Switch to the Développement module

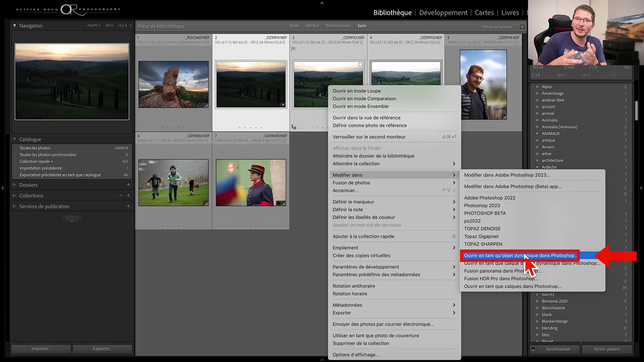(443, 13)
